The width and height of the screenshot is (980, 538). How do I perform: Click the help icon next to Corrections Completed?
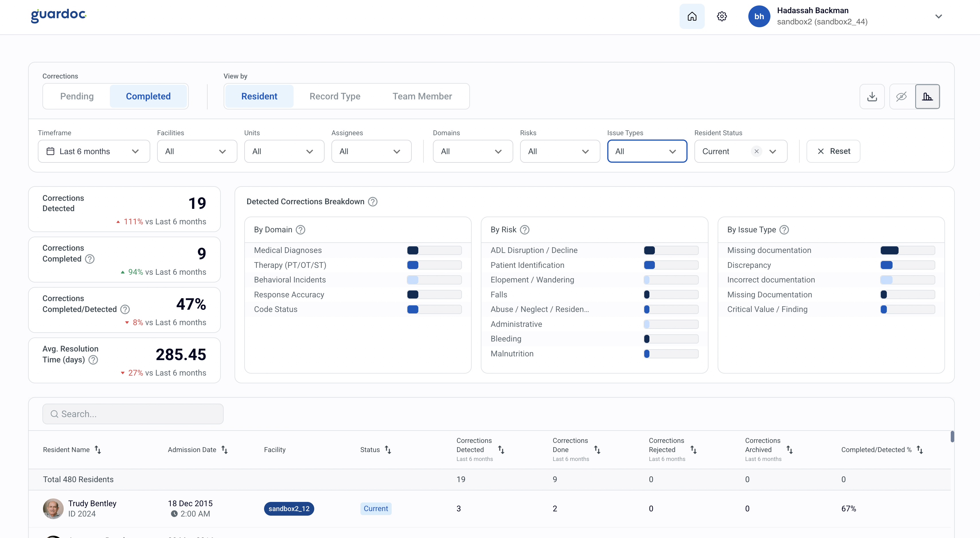pyautogui.click(x=90, y=259)
